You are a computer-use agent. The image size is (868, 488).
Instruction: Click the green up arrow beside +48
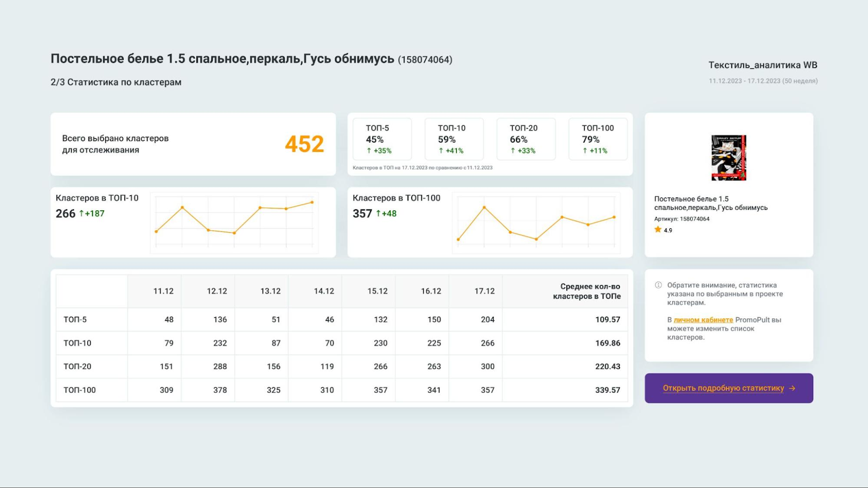[378, 214]
